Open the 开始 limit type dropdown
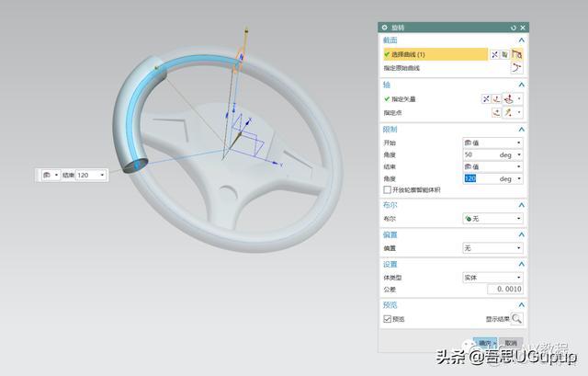The height and width of the screenshot is (376, 588). (x=492, y=142)
